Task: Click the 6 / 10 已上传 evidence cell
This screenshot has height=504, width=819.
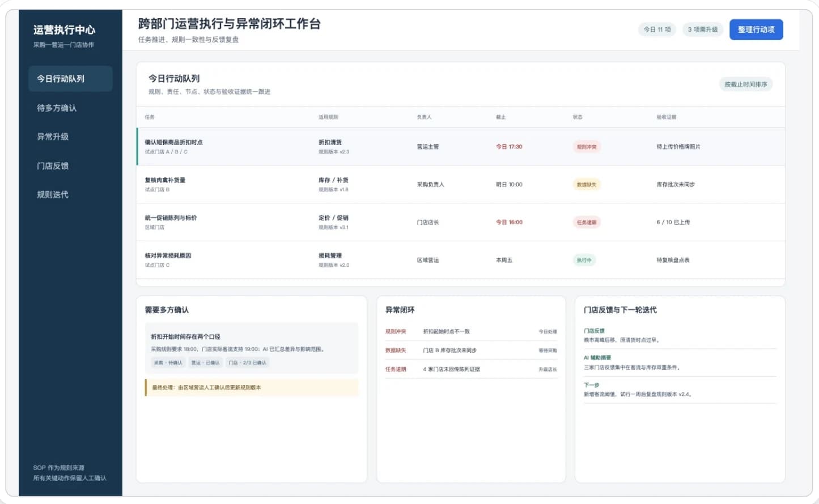Action: [673, 223]
